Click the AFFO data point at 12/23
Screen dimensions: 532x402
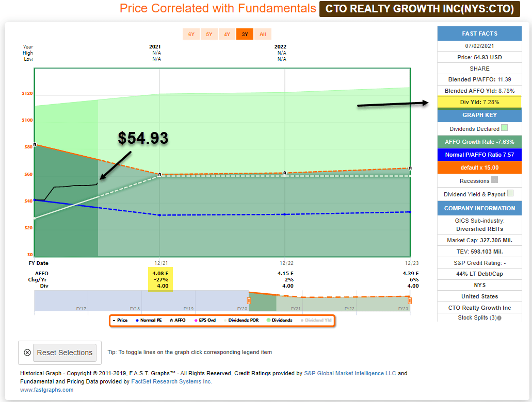410,168
